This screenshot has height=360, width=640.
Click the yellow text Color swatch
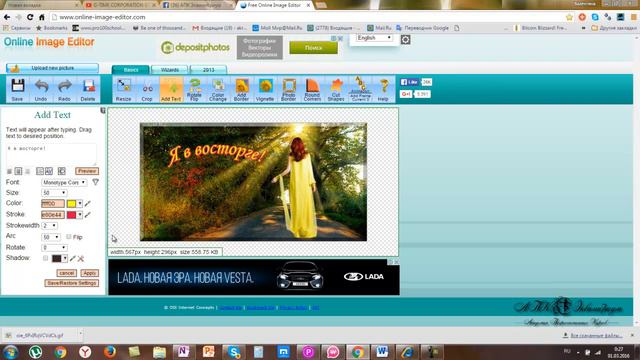tap(72, 203)
